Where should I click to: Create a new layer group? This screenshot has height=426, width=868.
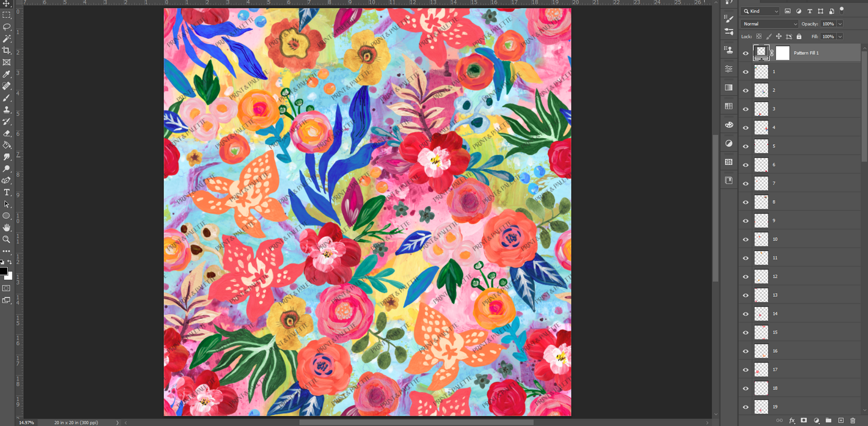point(828,421)
